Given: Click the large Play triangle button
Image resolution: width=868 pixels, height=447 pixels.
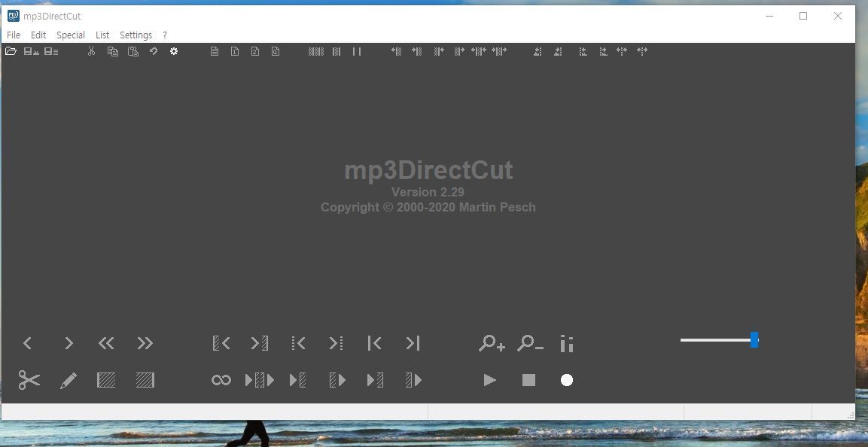Looking at the screenshot, I should 490,380.
